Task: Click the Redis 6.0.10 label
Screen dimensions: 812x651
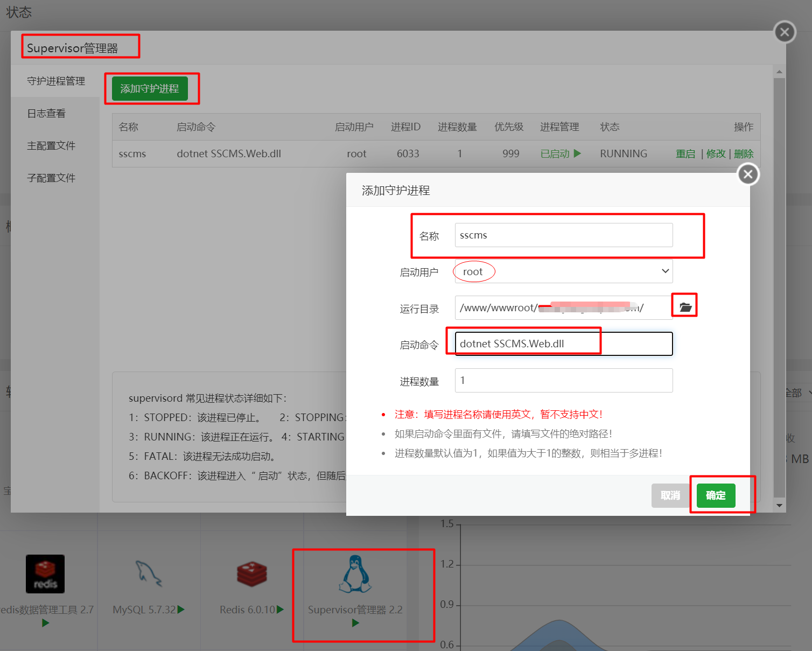Action: [x=247, y=610]
